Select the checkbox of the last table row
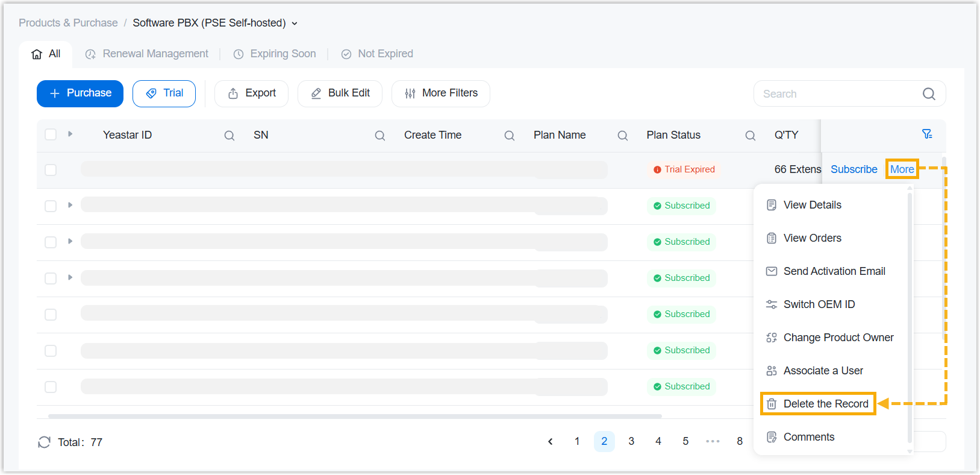This screenshot has height=475, width=980. (x=51, y=387)
